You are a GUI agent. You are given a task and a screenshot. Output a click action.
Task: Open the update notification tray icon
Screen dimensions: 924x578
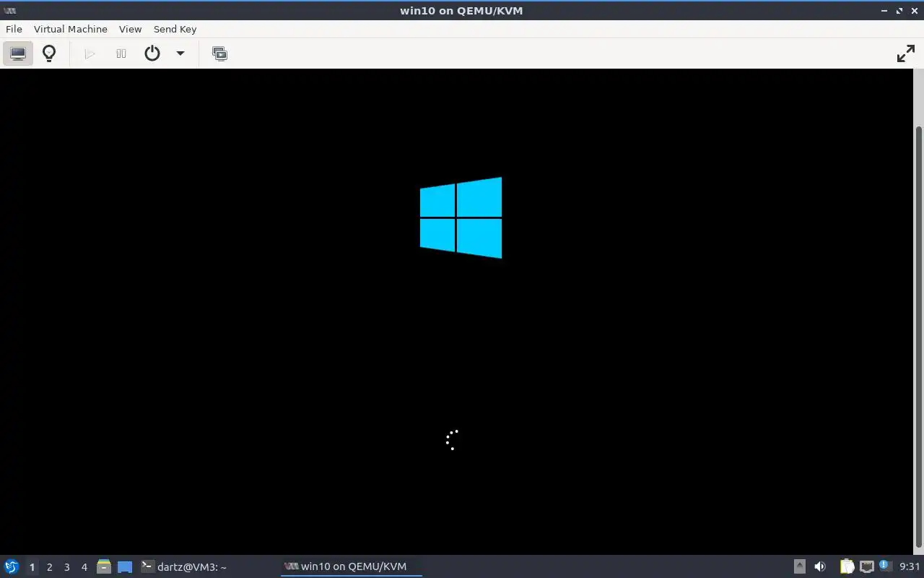[886, 566]
